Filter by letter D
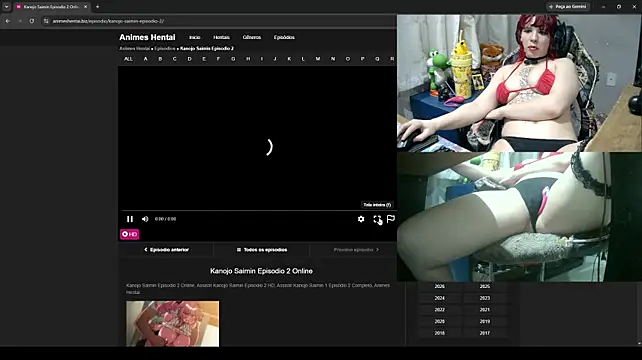642x360 pixels. (190, 59)
